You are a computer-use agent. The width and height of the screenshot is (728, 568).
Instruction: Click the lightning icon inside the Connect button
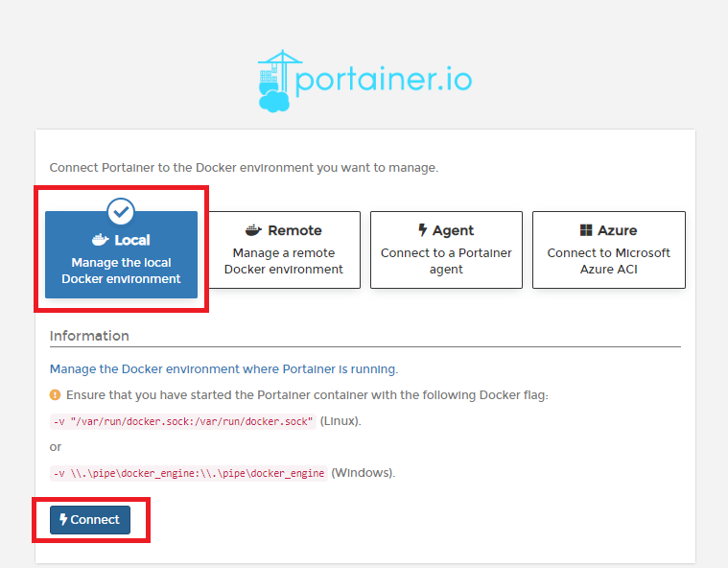tap(63, 520)
